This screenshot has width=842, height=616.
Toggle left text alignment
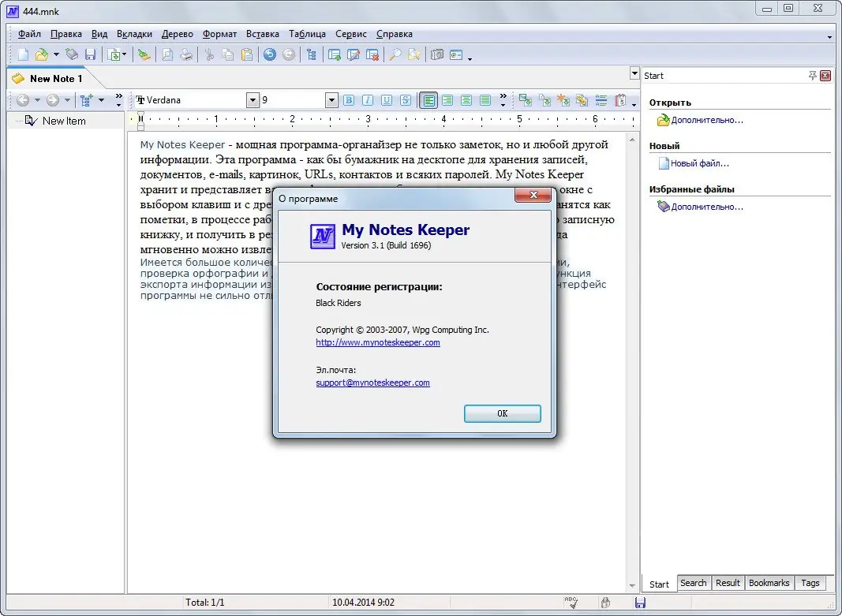pos(428,100)
